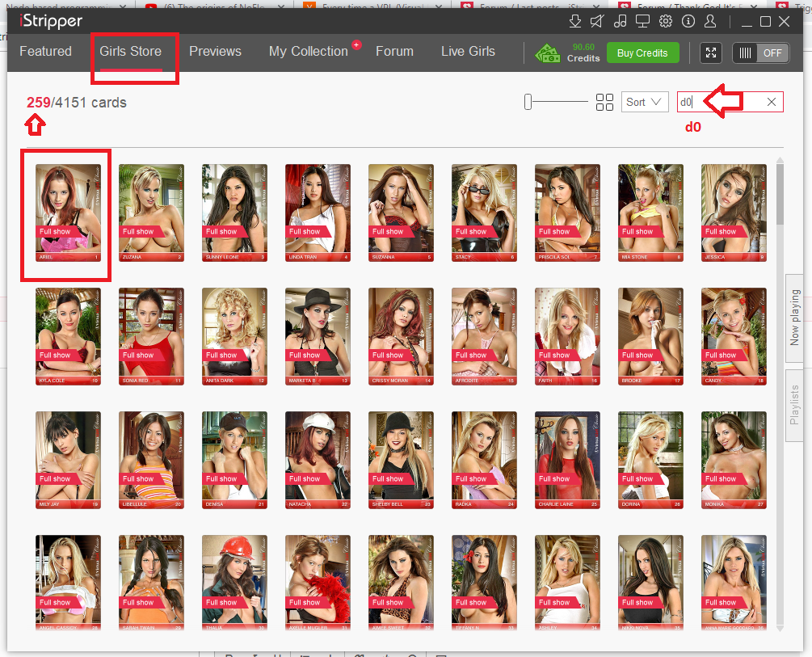Open settings with the gear icon

(666, 21)
